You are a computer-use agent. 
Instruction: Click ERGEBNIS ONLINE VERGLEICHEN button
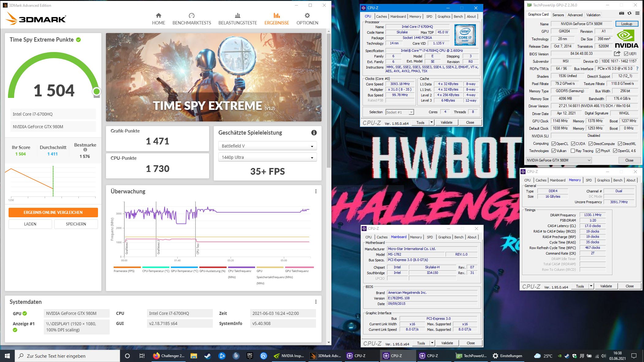tap(53, 212)
